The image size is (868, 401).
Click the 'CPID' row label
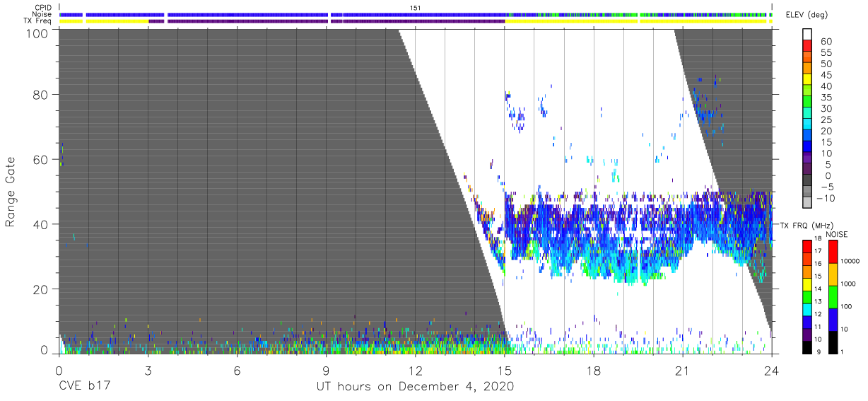[43, 7]
